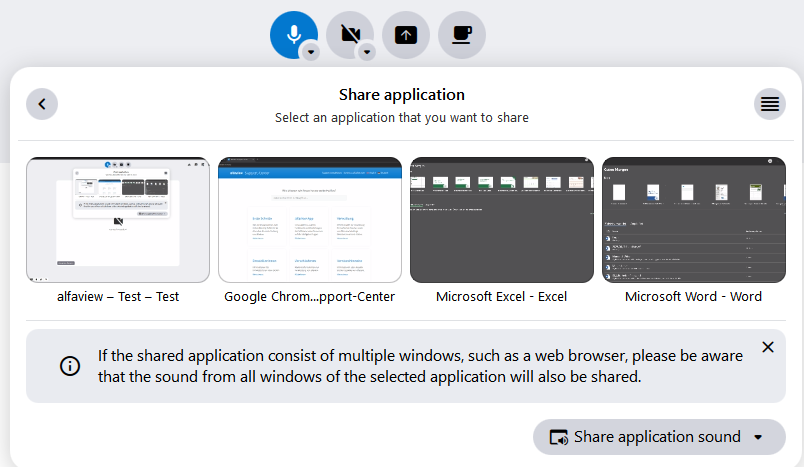Select the Google Chrome window thumbnail
This screenshot has height=467, width=804.
pyautogui.click(x=310, y=219)
